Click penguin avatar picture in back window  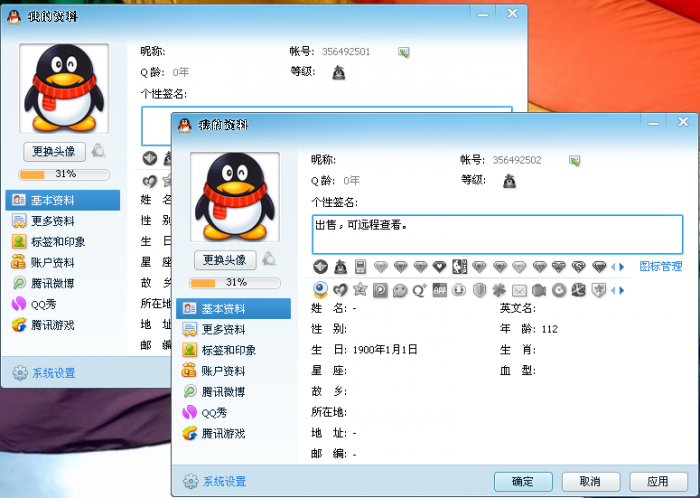click(64, 88)
